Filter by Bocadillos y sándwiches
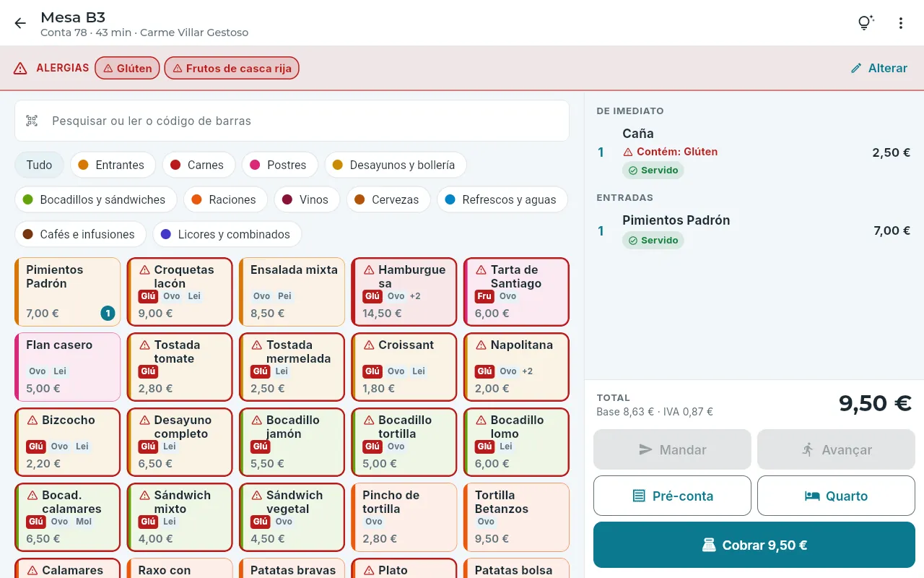The image size is (924, 578). click(x=95, y=199)
